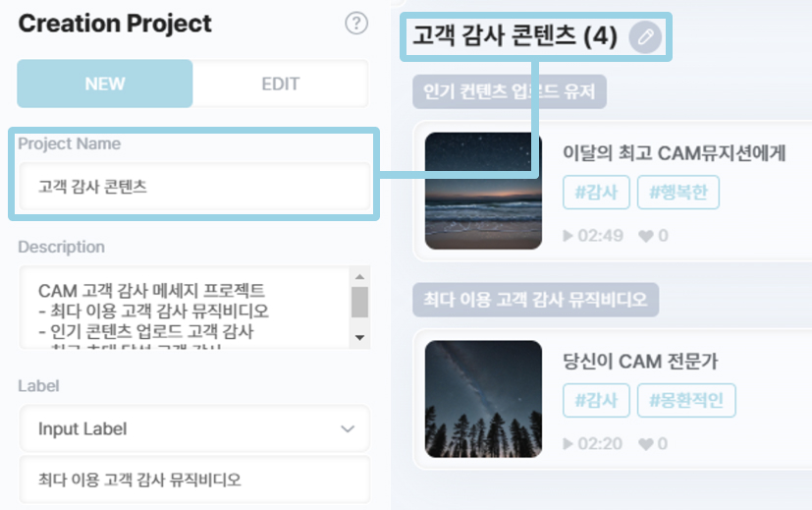Click play icon on 이달의 최고 CAM뮤지션에게
The width and height of the screenshot is (812, 510).
(x=568, y=236)
